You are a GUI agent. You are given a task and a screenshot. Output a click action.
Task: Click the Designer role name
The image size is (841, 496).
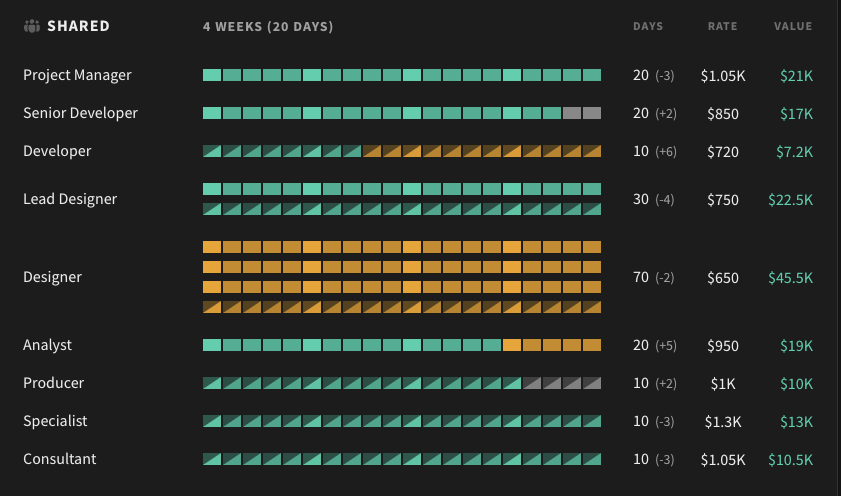pos(53,277)
